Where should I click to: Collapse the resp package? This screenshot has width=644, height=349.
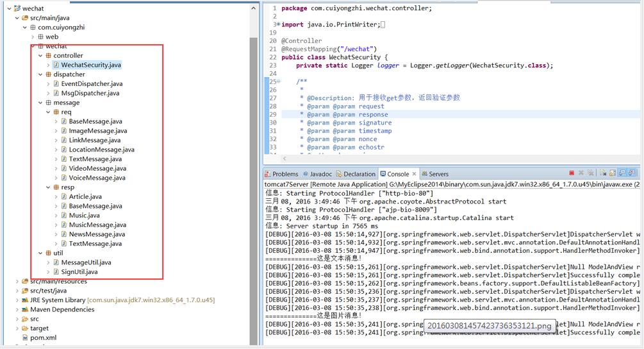pos(48,187)
